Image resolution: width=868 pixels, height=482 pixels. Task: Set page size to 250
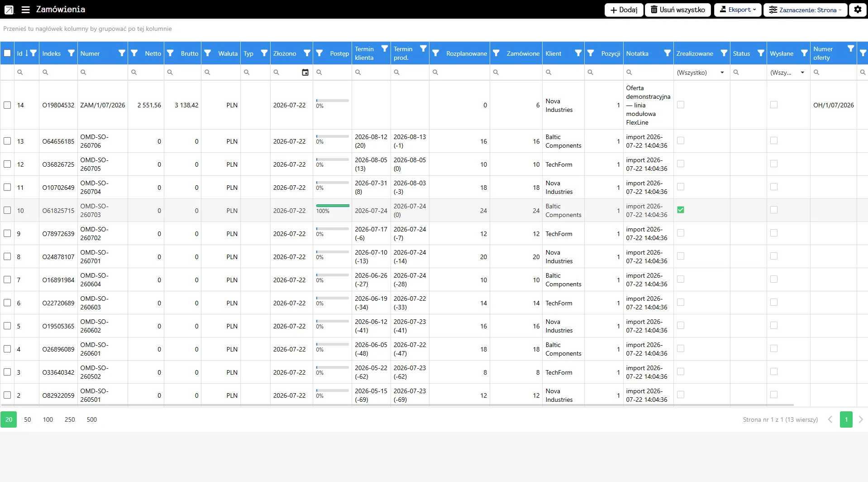coord(70,419)
